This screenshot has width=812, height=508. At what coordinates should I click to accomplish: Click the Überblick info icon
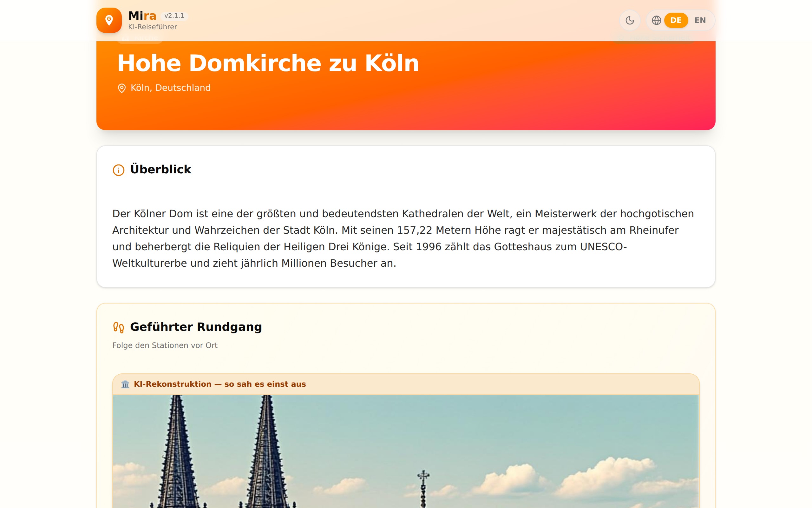click(118, 170)
